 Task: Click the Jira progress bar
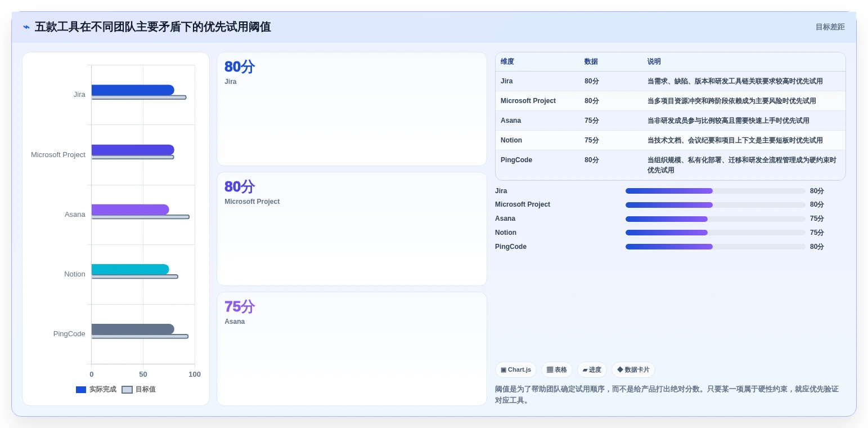point(716,191)
